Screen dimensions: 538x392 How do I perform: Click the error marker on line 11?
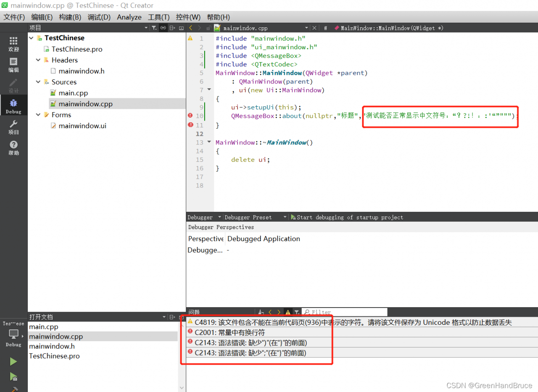[190, 125]
